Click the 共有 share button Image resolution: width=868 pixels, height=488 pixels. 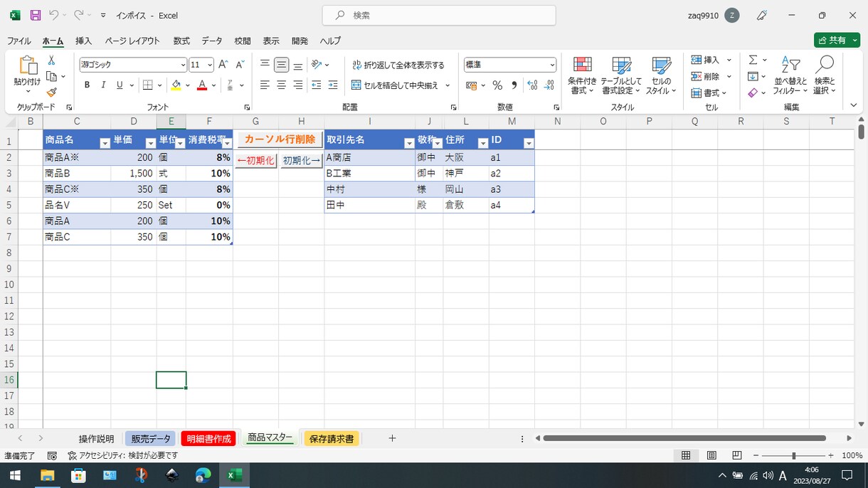click(837, 41)
